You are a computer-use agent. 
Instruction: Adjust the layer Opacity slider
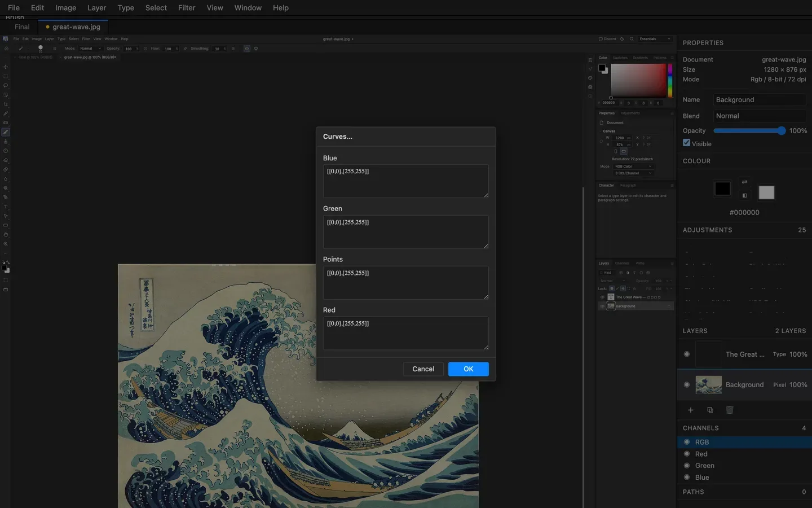click(749, 130)
